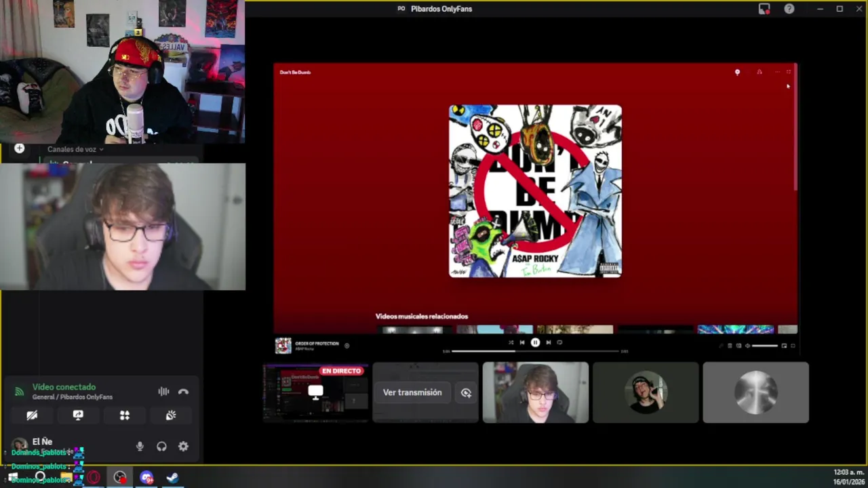868x488 pixels.
Task: Disconnect from the voice call
Action: pyautogui.click(x=183, y=391)
